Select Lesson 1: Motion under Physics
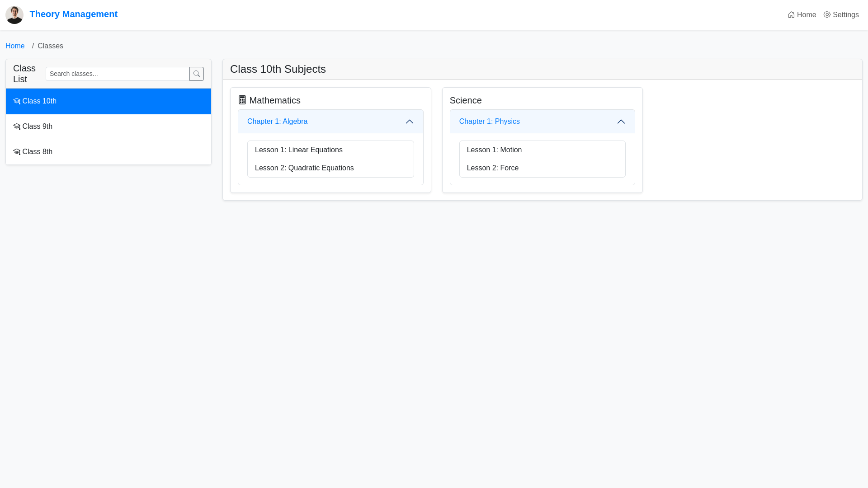Screen dimensions: 868x488 (494, 150)
